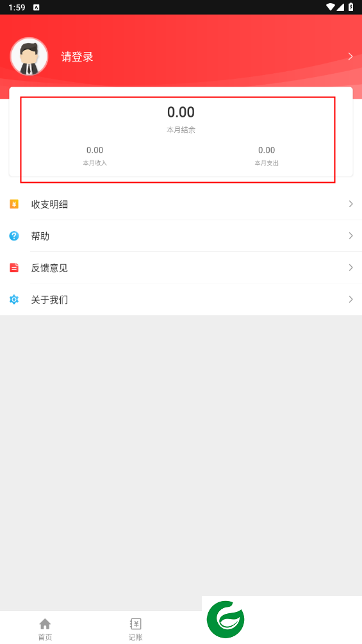Switch to the 首页 home tab

coord(45,629)
